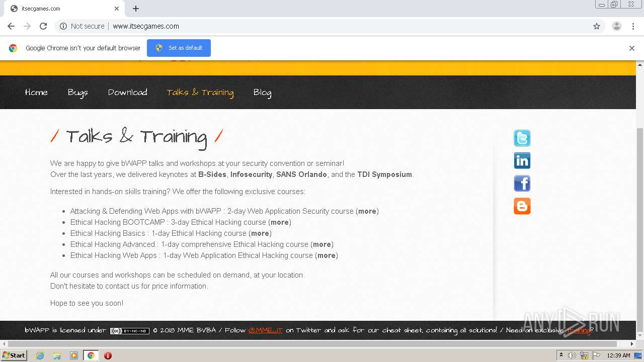Open the Facebook social icon
The image size is (644, 362).
(522, 183)
